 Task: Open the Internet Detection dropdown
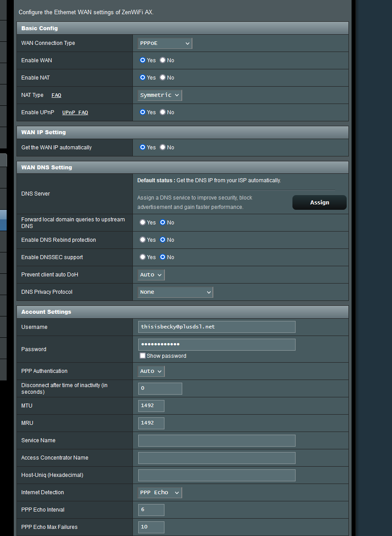[159, 492]
